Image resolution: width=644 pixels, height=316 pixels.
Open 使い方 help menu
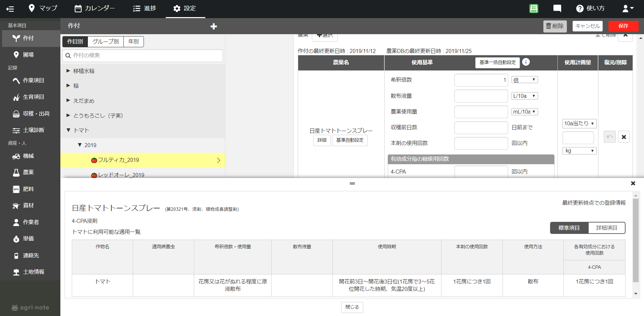[x=590, y=8]
